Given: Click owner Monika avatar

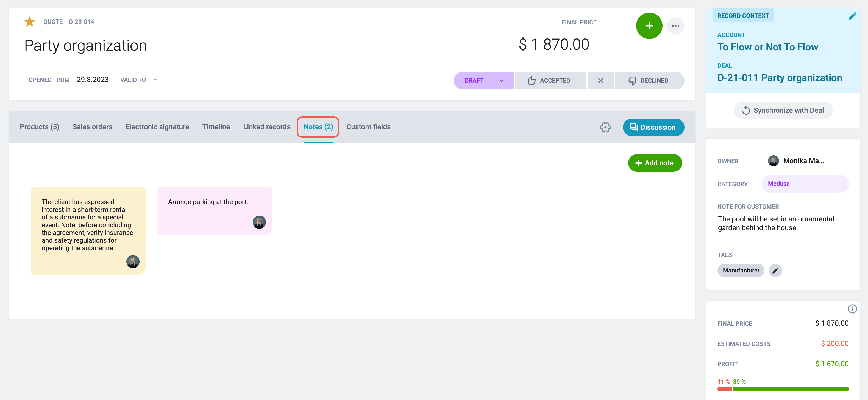Looking at the screenshot, I should pos(773,161).
